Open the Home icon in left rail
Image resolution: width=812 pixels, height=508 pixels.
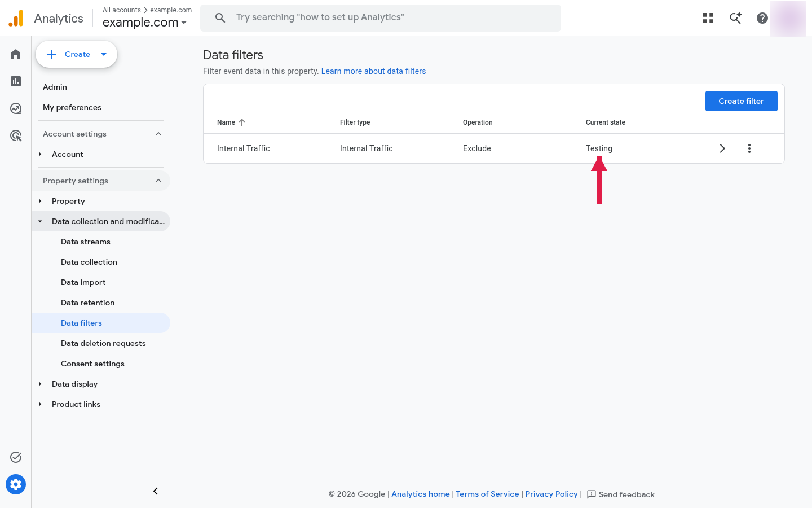coord(16,54)
